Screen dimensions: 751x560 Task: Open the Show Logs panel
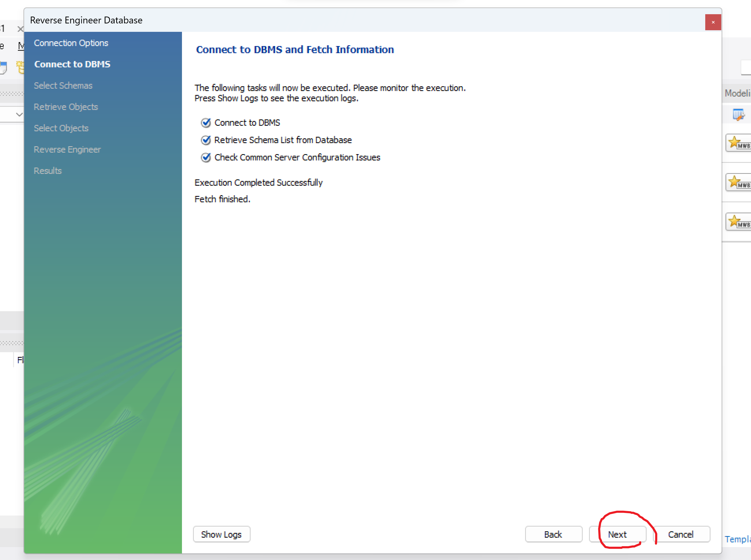tap(221, 534)
